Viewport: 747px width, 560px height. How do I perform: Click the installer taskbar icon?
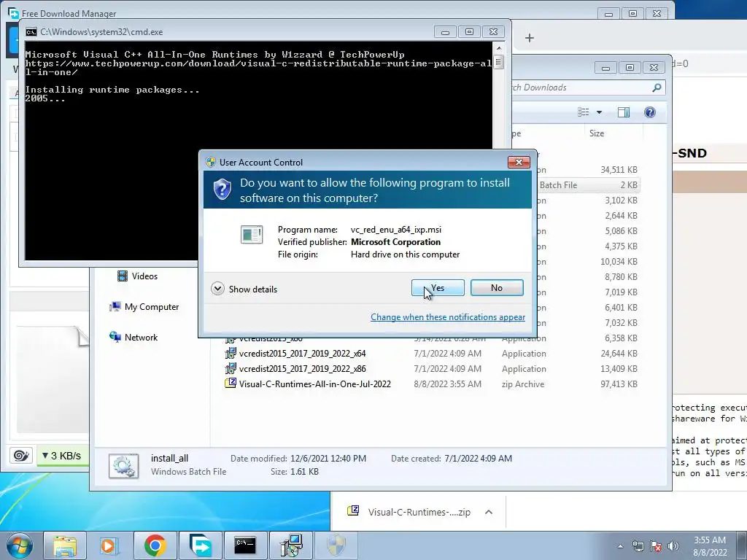click(x=290, y=545)
